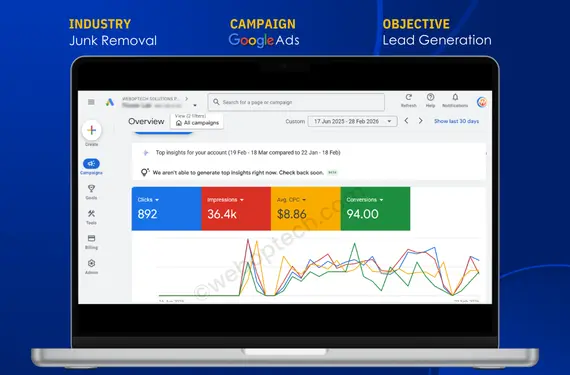Viewport: 570px width, 375px height.
Task: Click the Create plus button
Action: click(92, 130)
